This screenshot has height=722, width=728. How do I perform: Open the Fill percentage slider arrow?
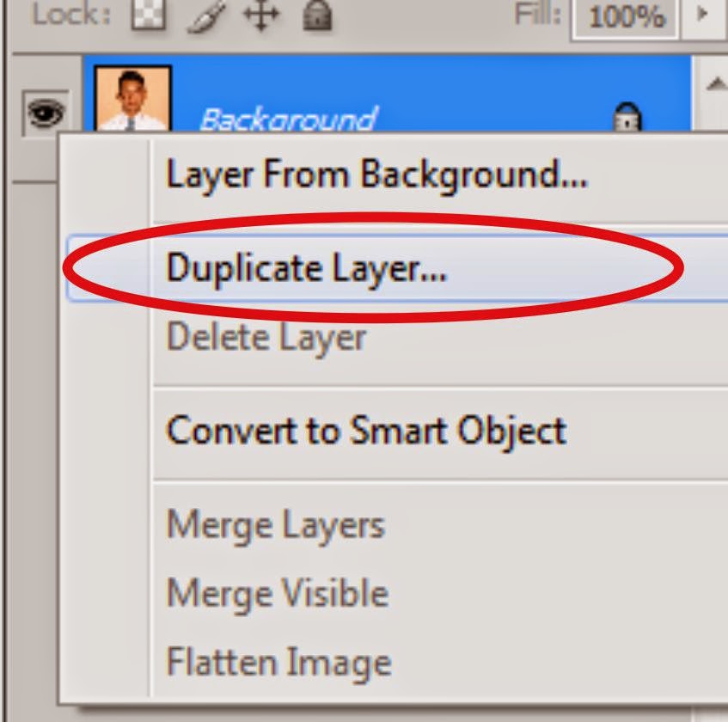pyautogui.click(x=703, y=14)
